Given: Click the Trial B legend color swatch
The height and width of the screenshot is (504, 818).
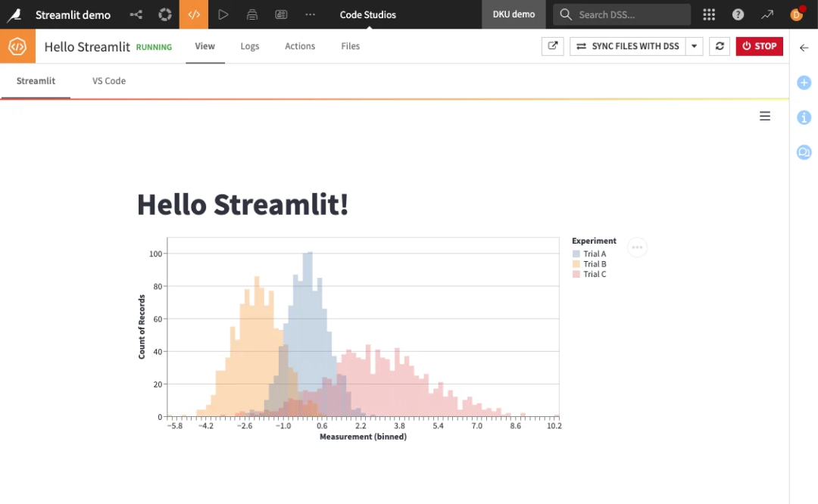Looking at the screenshot, I should click(x=576, y=263).
